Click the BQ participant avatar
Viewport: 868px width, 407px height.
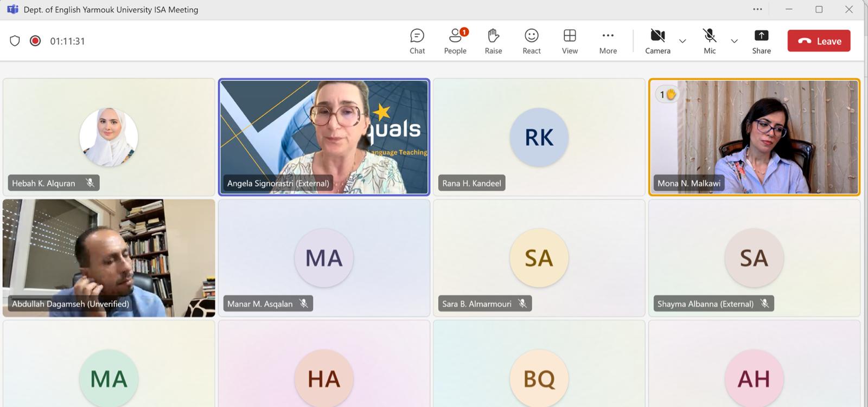coord(539,378)
